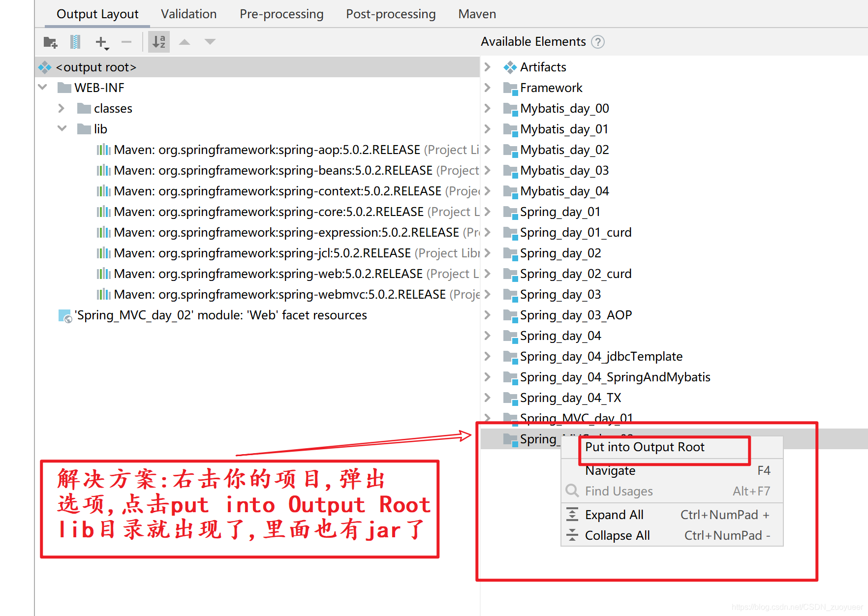The image size is (868, 616).
Task: Select the spring-context:5.0.2.RELEASE library row
Action: [x=288, y=191]
